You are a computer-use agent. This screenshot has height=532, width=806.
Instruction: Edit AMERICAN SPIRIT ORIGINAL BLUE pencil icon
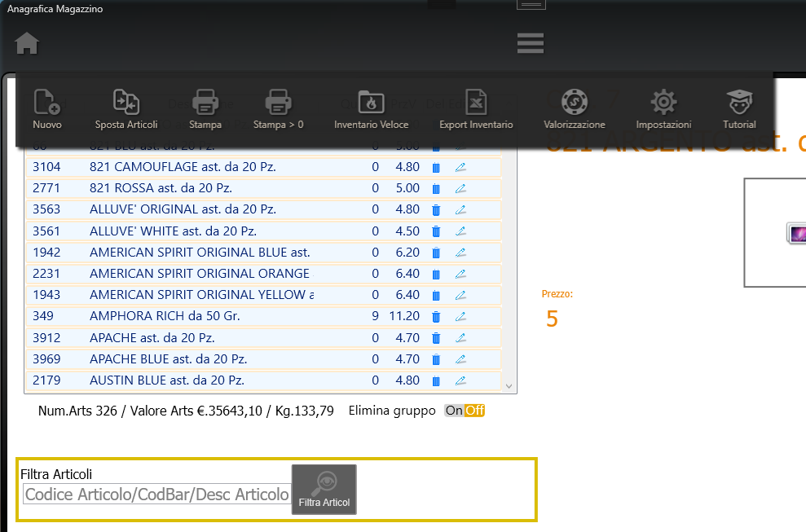pos(460,253)
